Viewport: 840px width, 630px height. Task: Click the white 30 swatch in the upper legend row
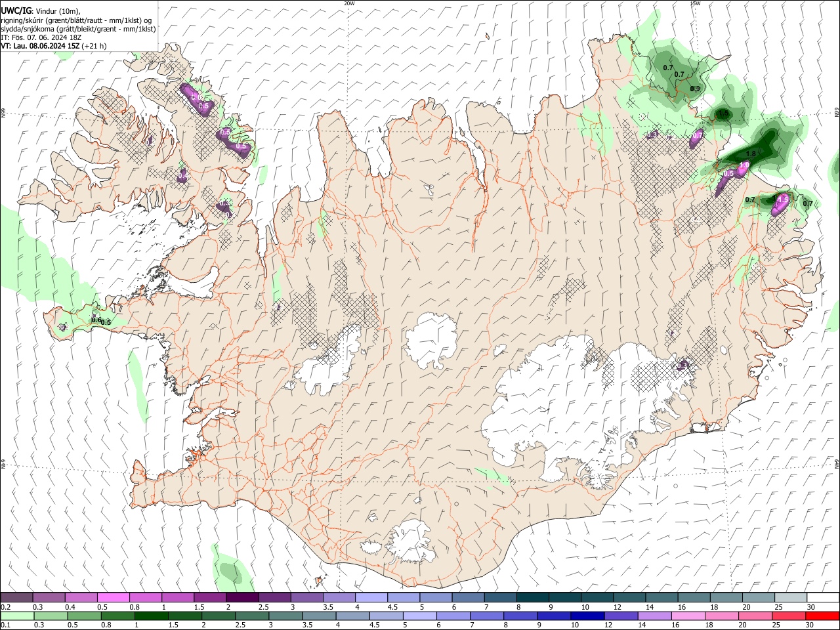point(822,598)
